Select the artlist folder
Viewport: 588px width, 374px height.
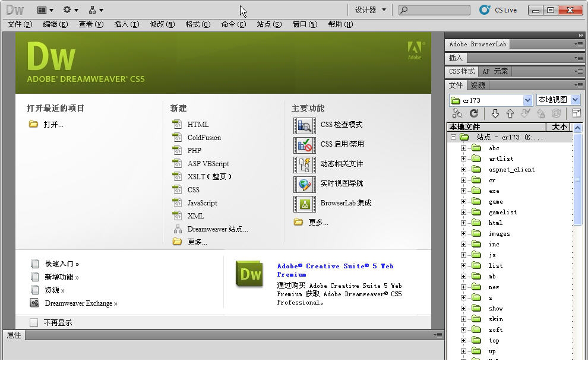(x=501, y=159)
